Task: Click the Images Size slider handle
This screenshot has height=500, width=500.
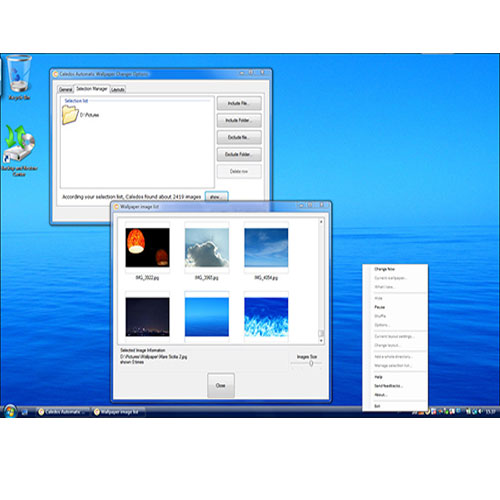Action: coord(311,363)
